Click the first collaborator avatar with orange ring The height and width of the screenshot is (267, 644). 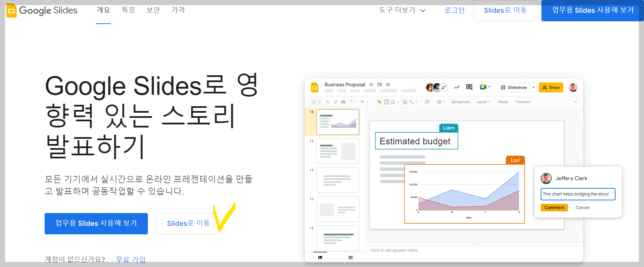430,87
